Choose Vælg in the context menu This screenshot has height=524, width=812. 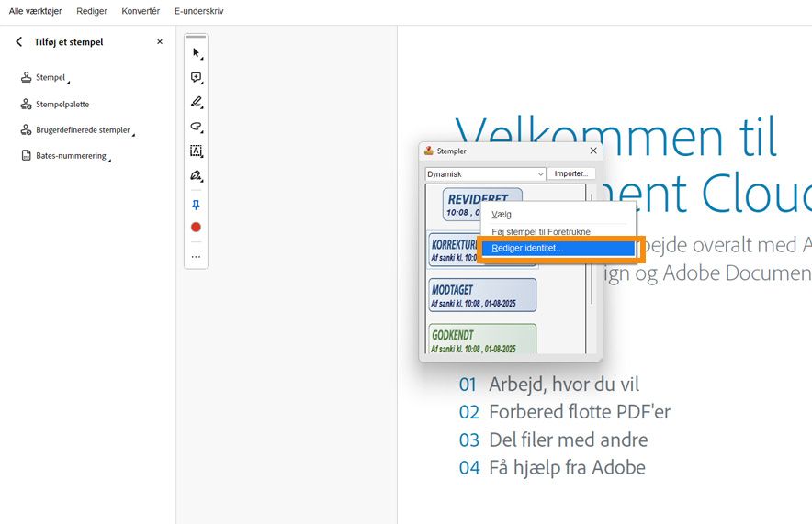pos(558,214)
